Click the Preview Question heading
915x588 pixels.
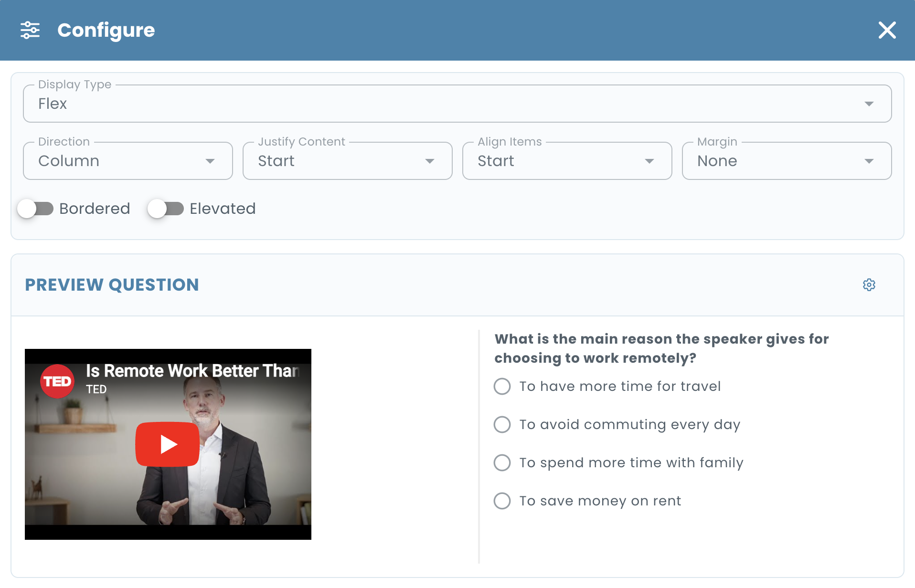112,285
